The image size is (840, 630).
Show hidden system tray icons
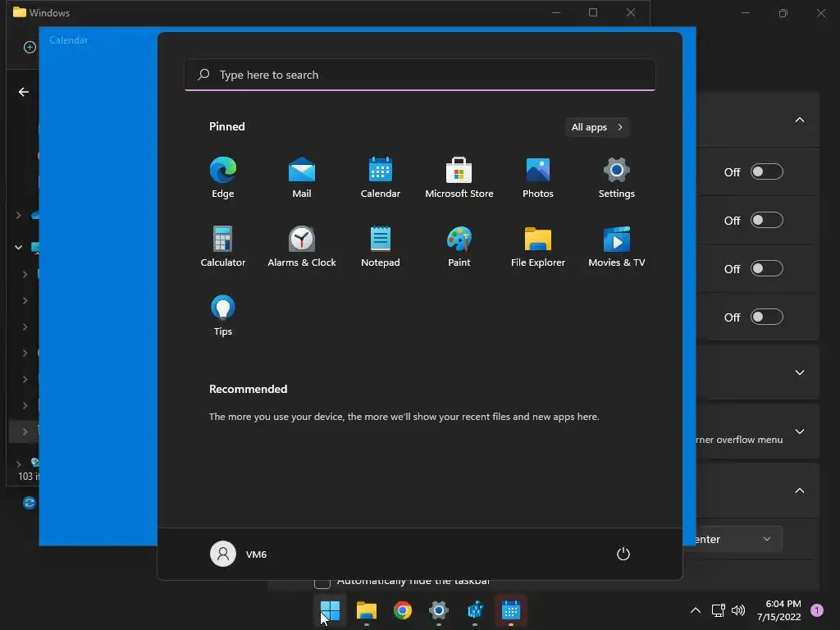pos(696,610)
